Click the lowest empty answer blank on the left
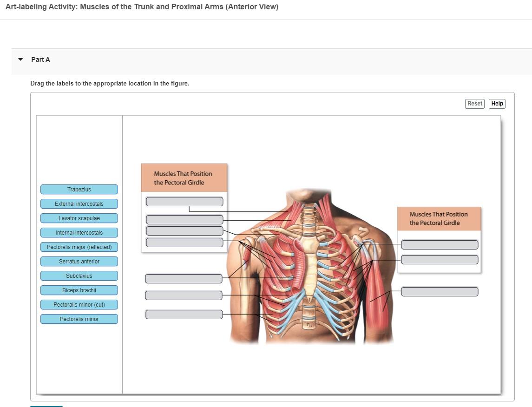 (184, 314)
